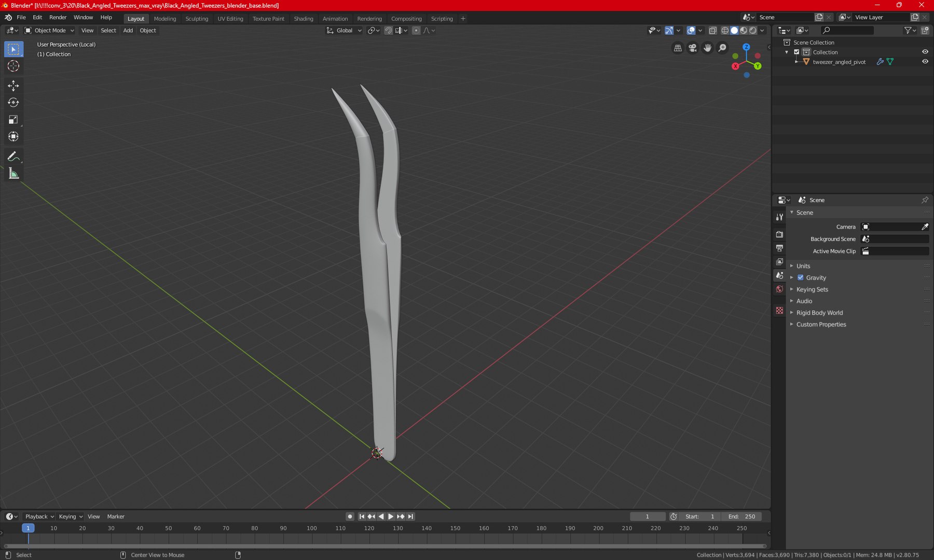
Task: Click the Play animation button
Action: [x=391, y=516]
